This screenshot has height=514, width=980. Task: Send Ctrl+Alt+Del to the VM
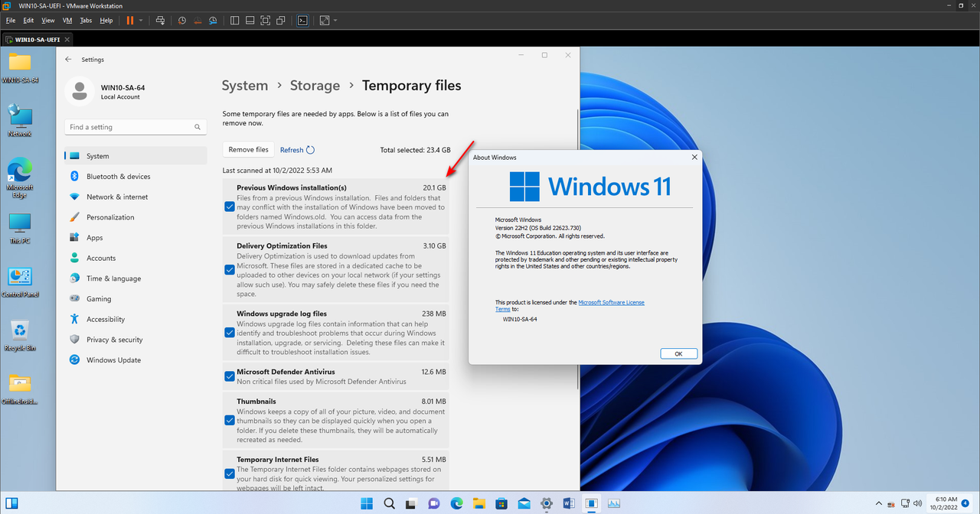pos(160,20)
